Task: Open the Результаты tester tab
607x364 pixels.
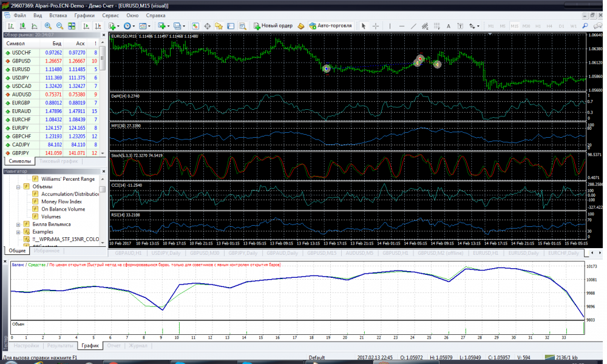Action: click(x=60, y=345)
